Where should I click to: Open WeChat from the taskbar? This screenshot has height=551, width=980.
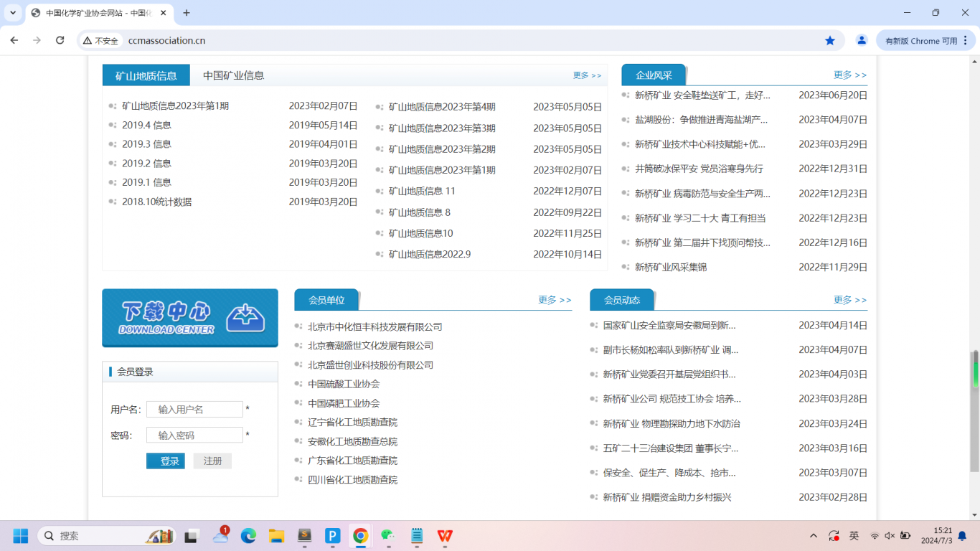tap(388, 536)
